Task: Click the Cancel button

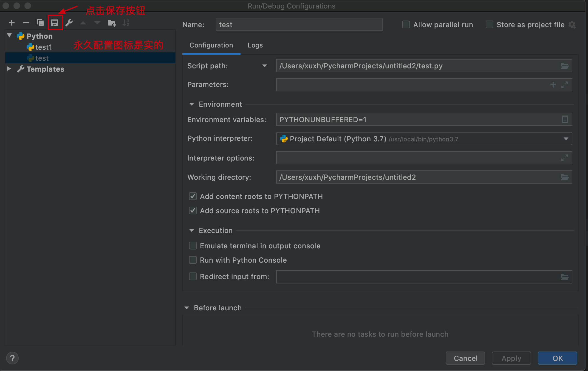Action: click(x=465, y=358)
